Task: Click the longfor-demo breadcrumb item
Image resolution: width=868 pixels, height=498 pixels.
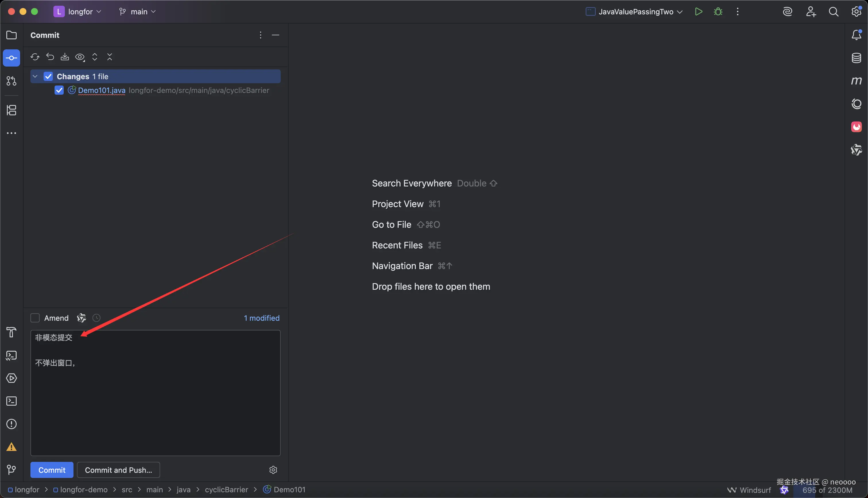Action: [x=84, y=489]
